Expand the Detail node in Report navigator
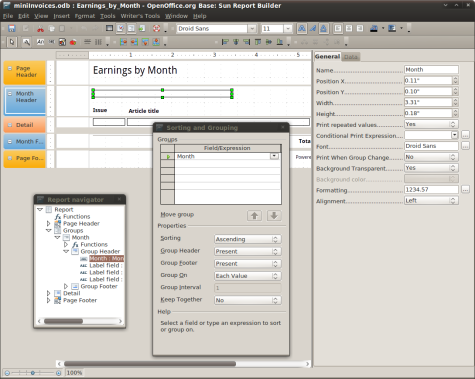 coord(48,293)
